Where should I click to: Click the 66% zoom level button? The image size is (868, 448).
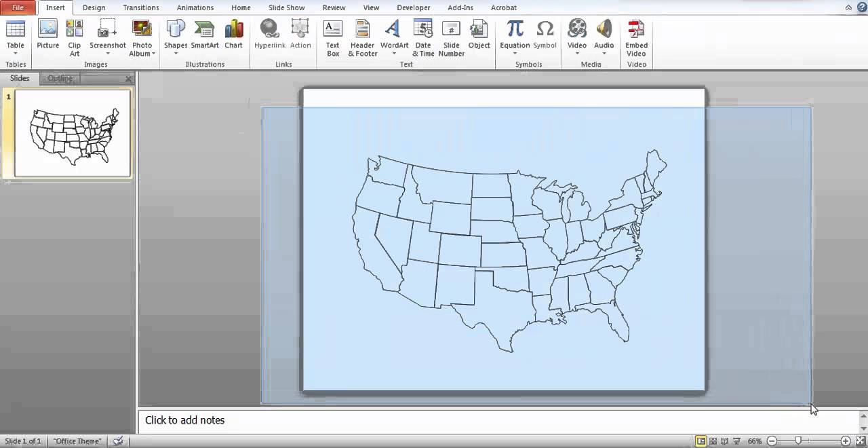(x=755, y=441)
